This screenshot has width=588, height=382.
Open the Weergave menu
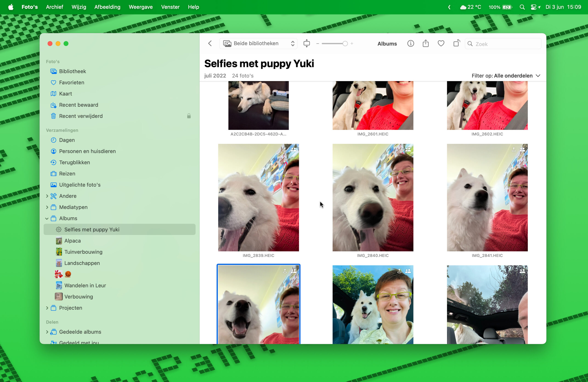[141, 7]
